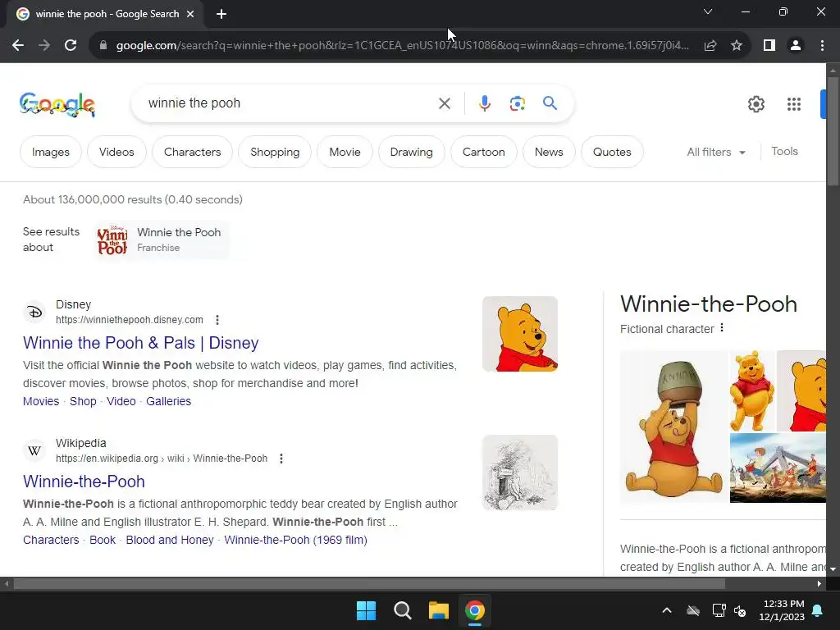Click the horizontal scrollbar at bottom
The width and height of the screenshot is (840, 630).
pyautogui.click(x=368, y=583)
